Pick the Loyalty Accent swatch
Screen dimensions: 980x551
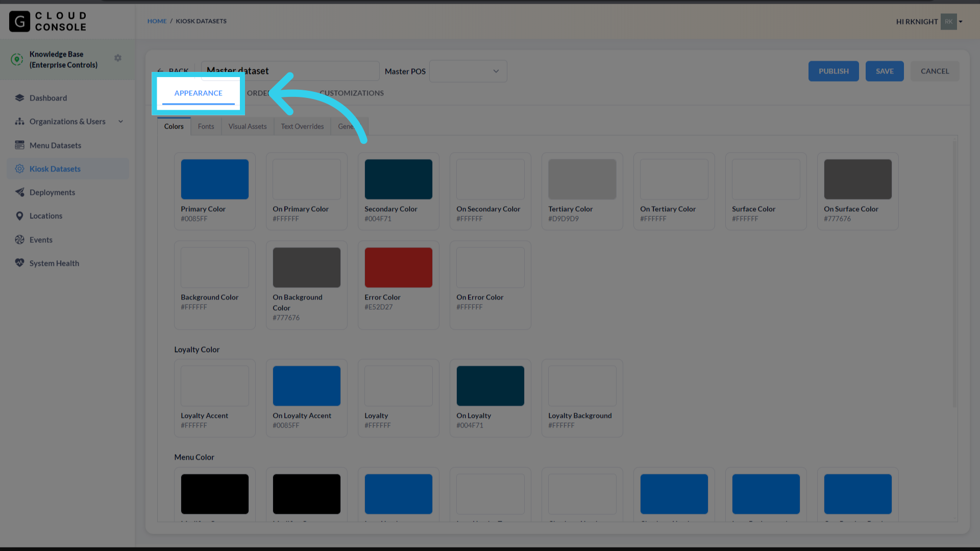point(215,386)
